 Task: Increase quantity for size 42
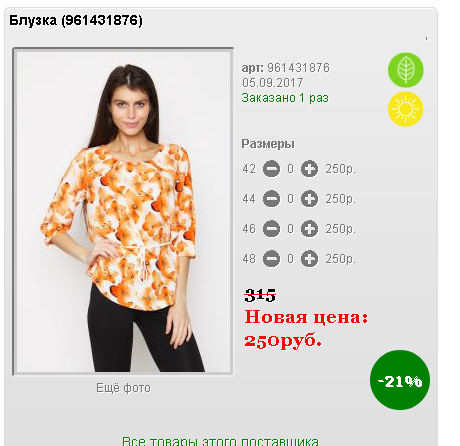(309, 169)
